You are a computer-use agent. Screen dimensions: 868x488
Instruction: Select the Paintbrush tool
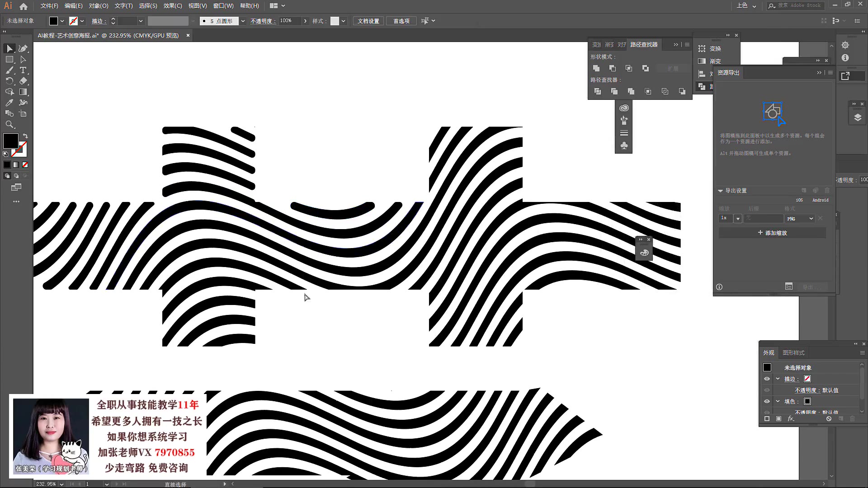[x=9, y=70]
